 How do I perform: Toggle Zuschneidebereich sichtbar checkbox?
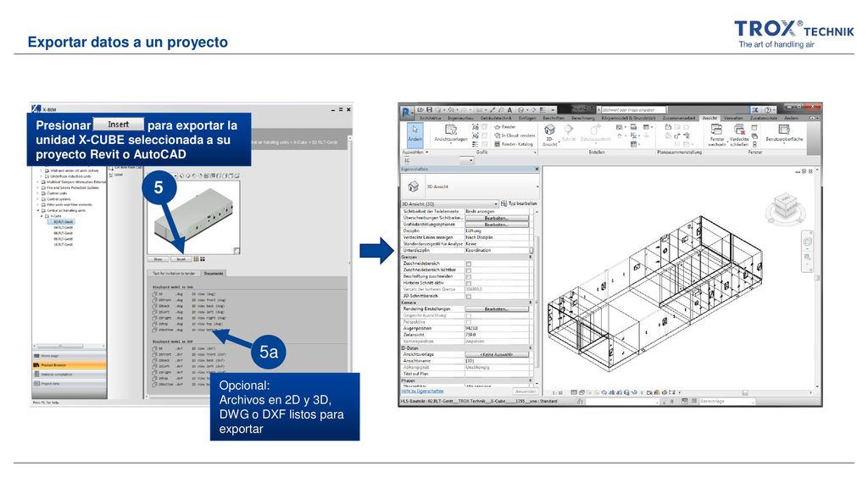(468, 270)
